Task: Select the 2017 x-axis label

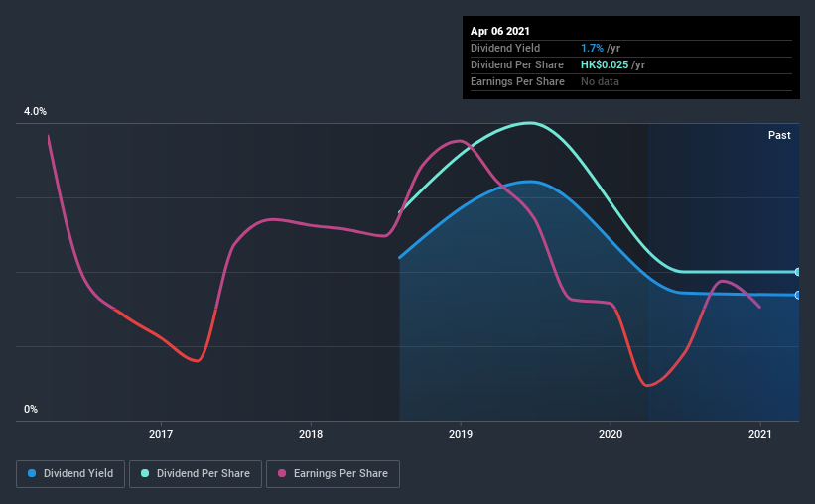Action: point(161,434)
